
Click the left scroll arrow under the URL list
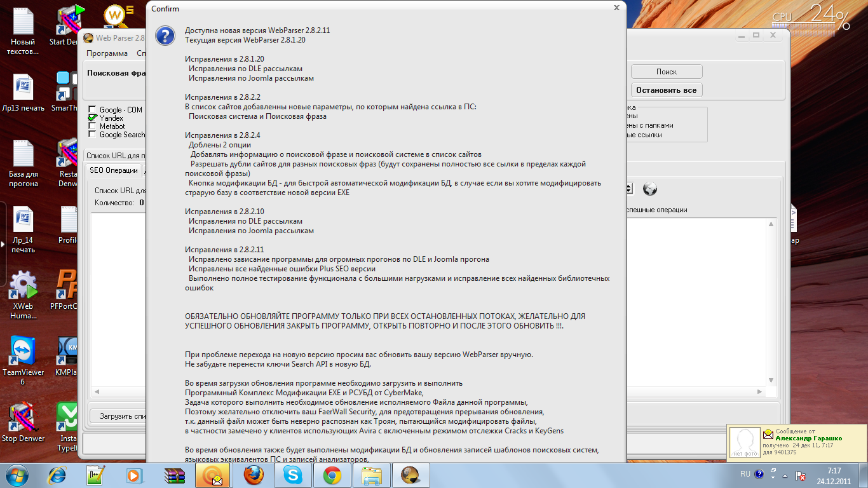point(97,391)
